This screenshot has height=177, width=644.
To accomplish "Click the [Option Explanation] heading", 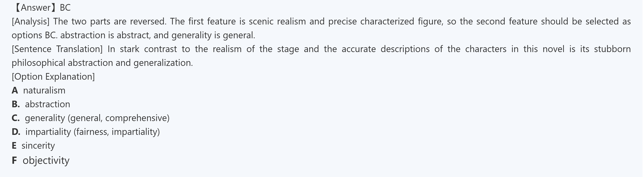I will pyautogui.click(x=53, y=77).
